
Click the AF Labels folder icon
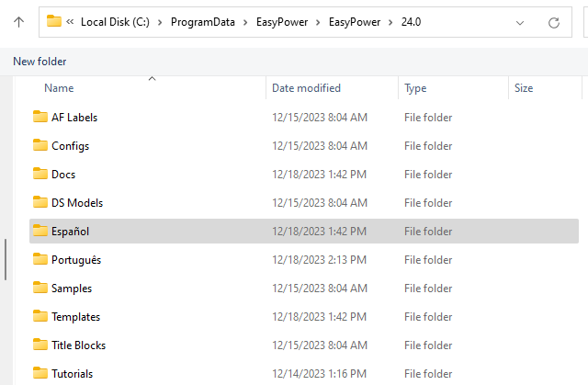click(40, 117)
